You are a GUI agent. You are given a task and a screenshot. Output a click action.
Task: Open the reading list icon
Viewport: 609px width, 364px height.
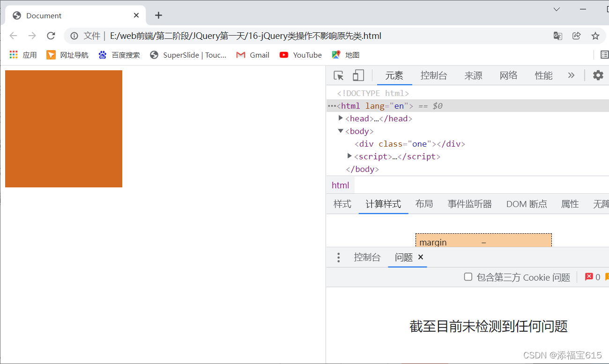coord(604,55)
